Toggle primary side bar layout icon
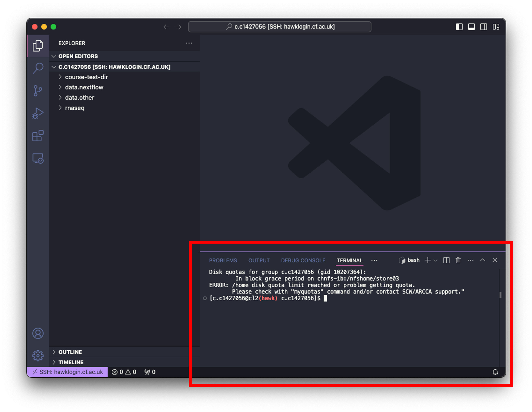This screenshot has height=412, width=532. point(459,27)
